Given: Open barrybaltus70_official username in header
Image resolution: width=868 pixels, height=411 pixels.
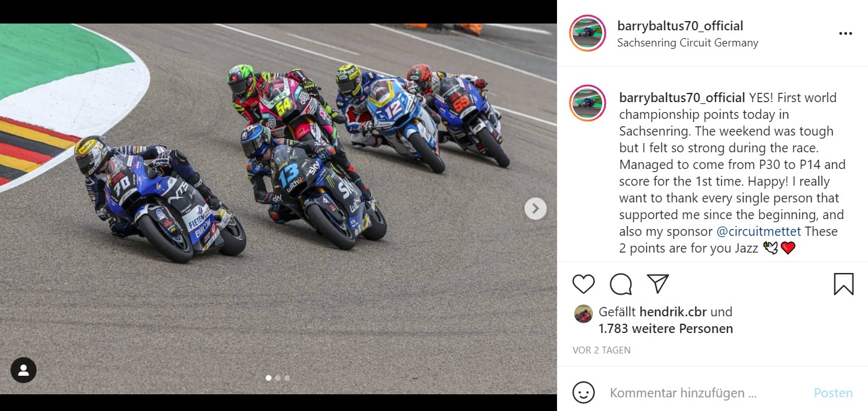Looking at the screenshot, I should pos(680,26).
